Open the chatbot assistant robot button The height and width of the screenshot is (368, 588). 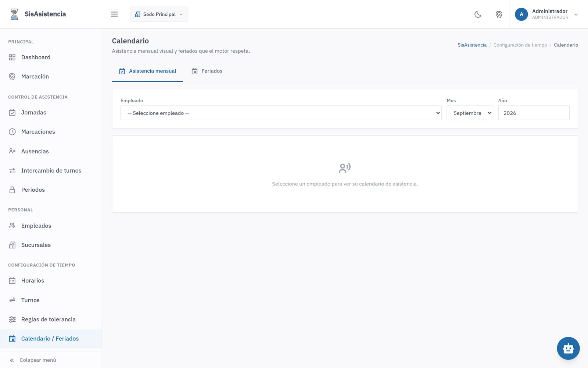(x=568, y=348)
